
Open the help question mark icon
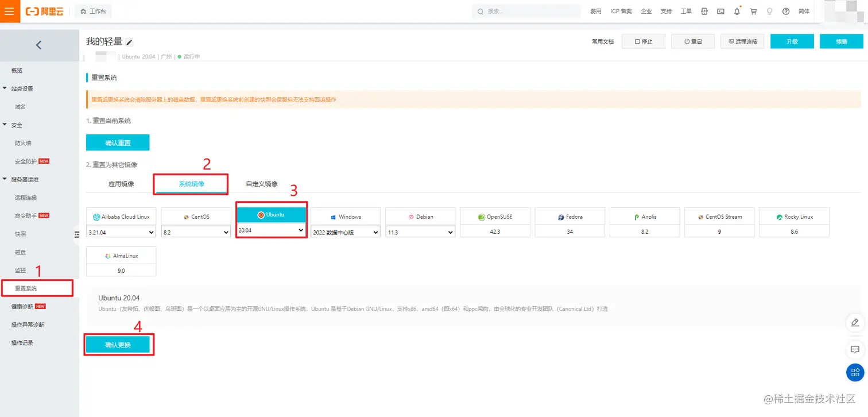pyautogui.click(x=786, y=11)
